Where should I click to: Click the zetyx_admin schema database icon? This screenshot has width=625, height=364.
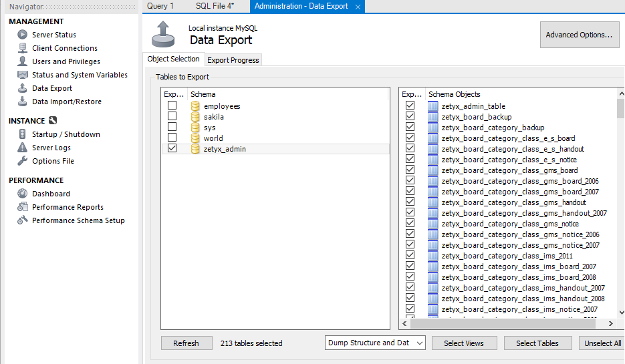point(195,149)
